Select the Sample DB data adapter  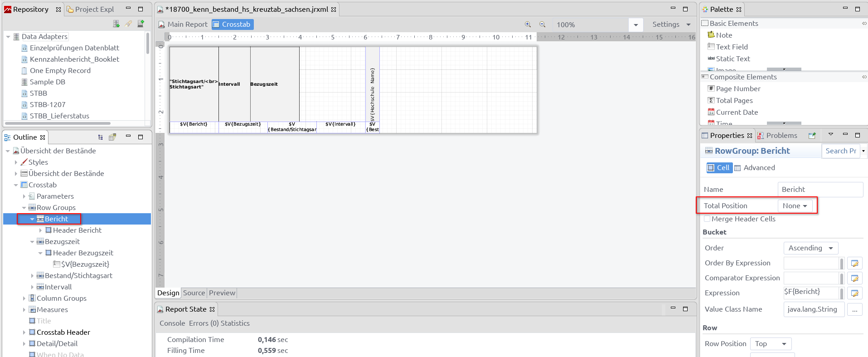pos(43,82)
